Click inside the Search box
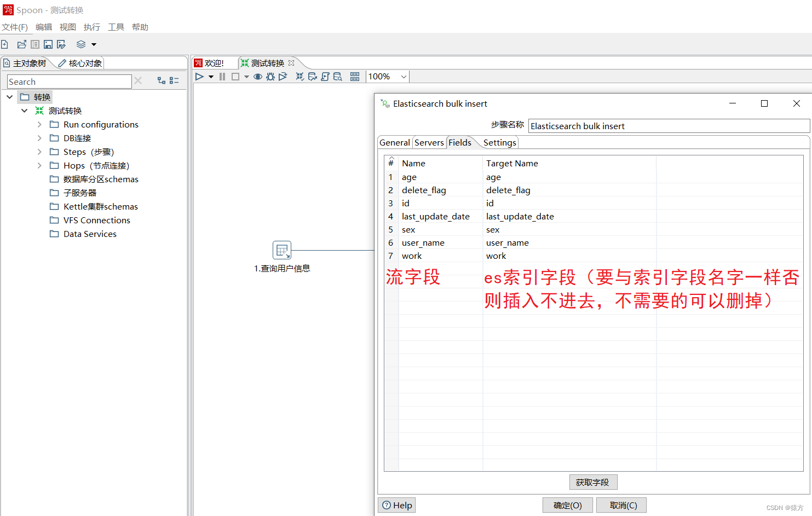 (x=68, y=81)
